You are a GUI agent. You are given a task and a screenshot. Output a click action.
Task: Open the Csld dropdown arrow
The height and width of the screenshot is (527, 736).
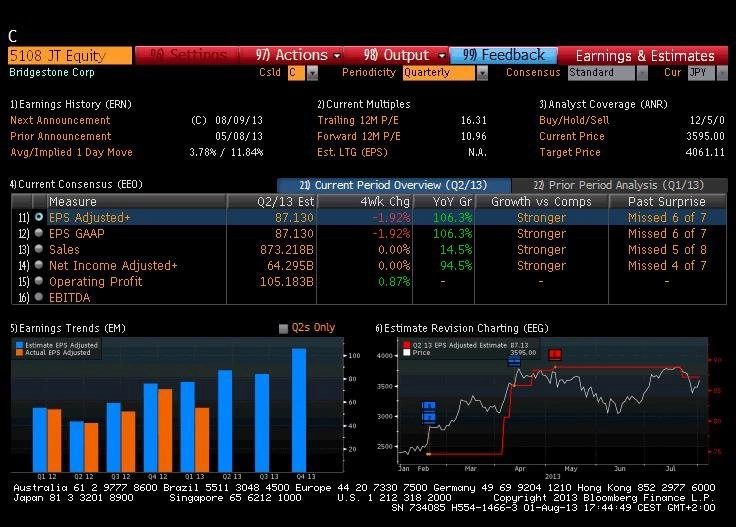[312, 73]
